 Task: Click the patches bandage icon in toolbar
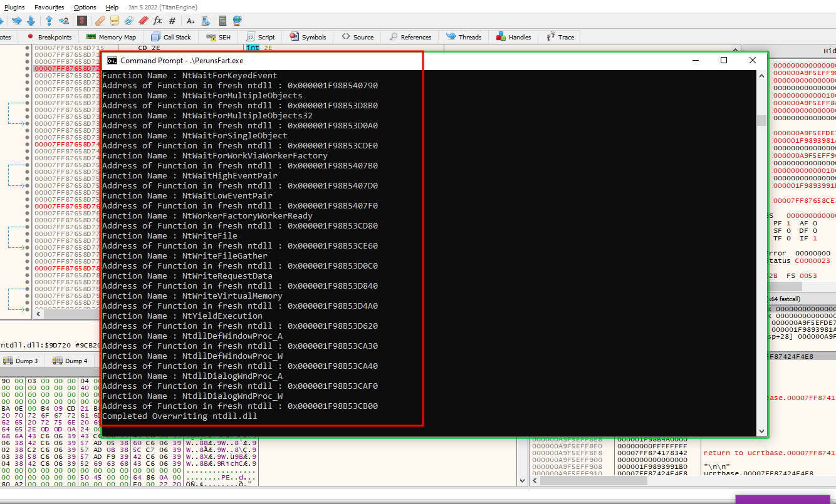tap(100, 21)
